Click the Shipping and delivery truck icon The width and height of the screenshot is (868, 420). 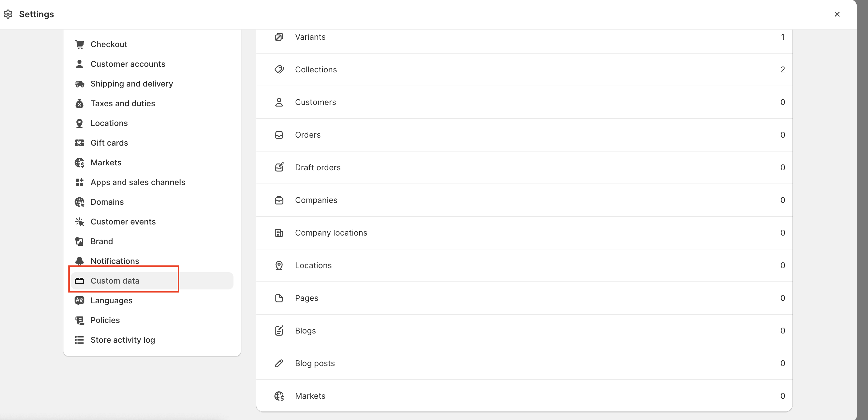pos(79,84)
